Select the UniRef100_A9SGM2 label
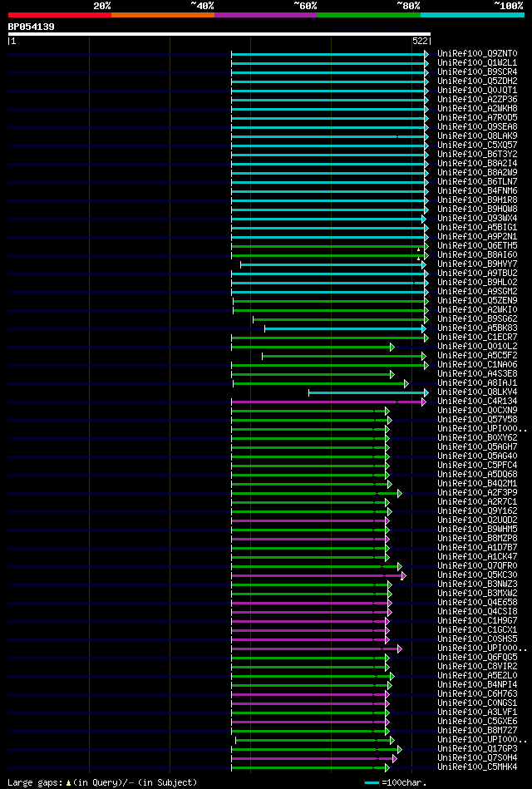The image size is (532, 789). point(477,291)
